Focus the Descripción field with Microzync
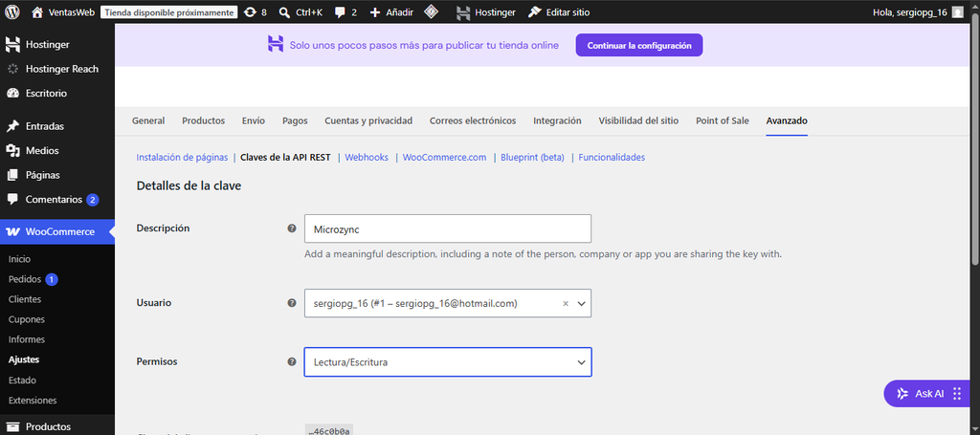This screenshot has width=980, height=435. (x=448, y=229)
